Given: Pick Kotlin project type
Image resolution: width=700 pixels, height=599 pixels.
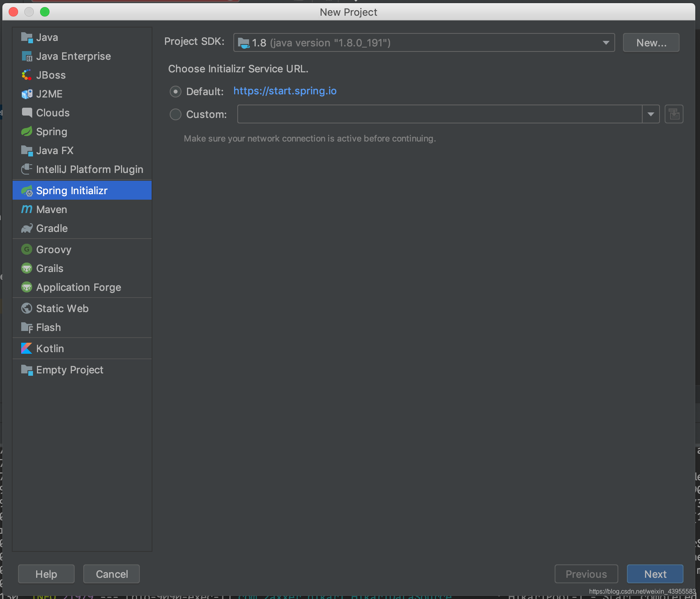Looking at the screenshot, I should [x=82, y=349].
